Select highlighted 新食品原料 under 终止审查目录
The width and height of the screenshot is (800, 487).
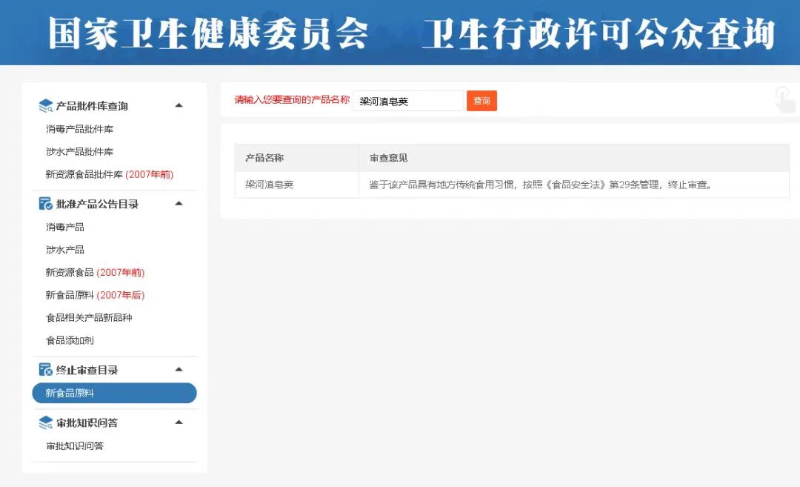[x=114, y=393]
